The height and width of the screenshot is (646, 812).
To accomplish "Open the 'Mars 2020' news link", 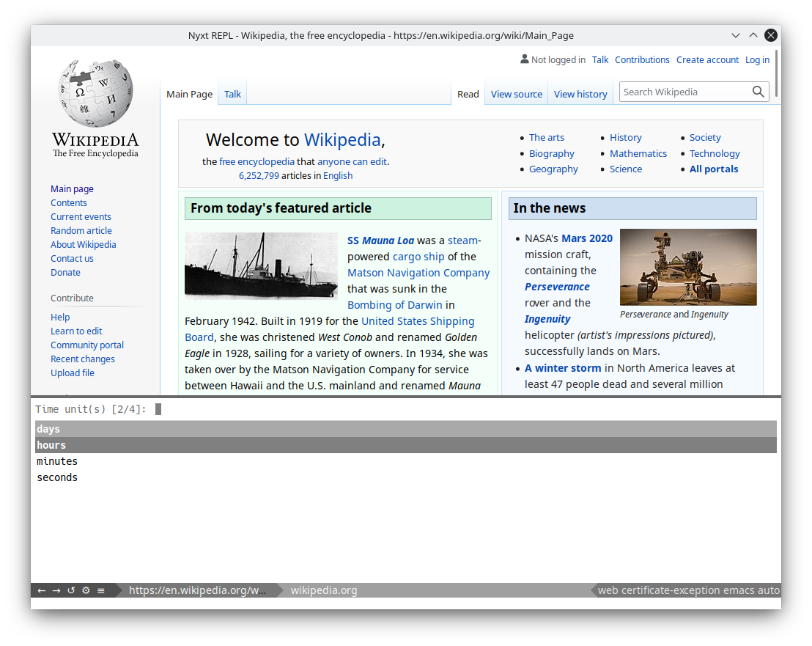I will tap(587, 239).
